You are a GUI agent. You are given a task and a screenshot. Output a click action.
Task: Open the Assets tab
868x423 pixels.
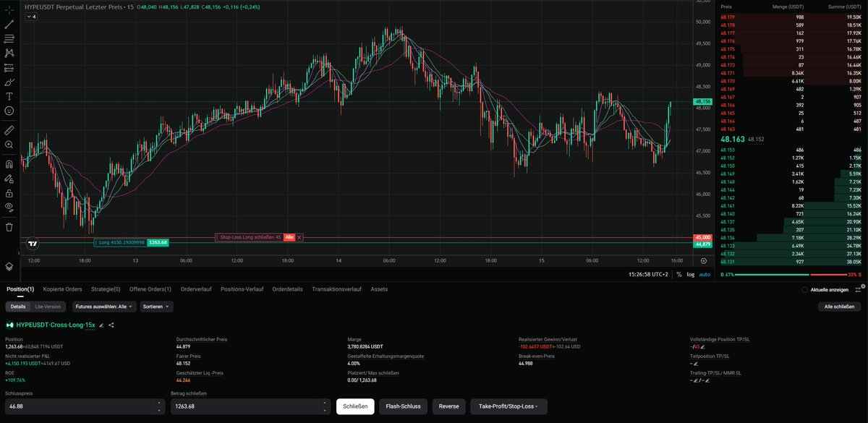click(379, 289)
